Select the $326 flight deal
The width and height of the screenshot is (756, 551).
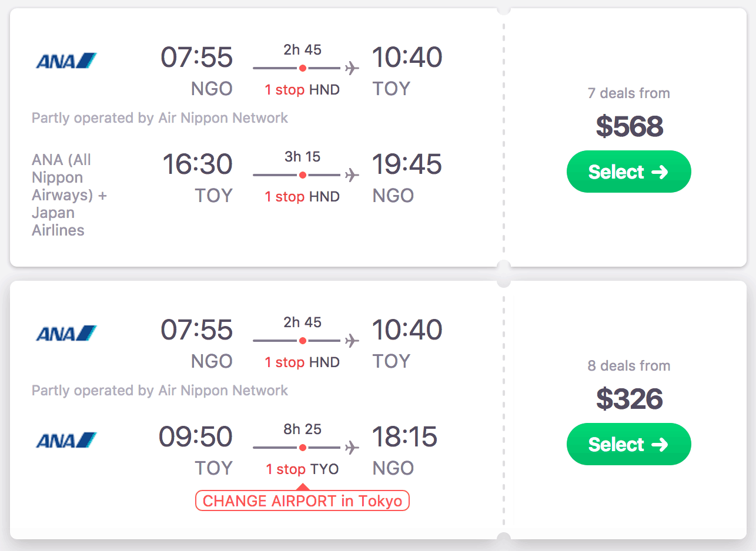tap(628, 444)
